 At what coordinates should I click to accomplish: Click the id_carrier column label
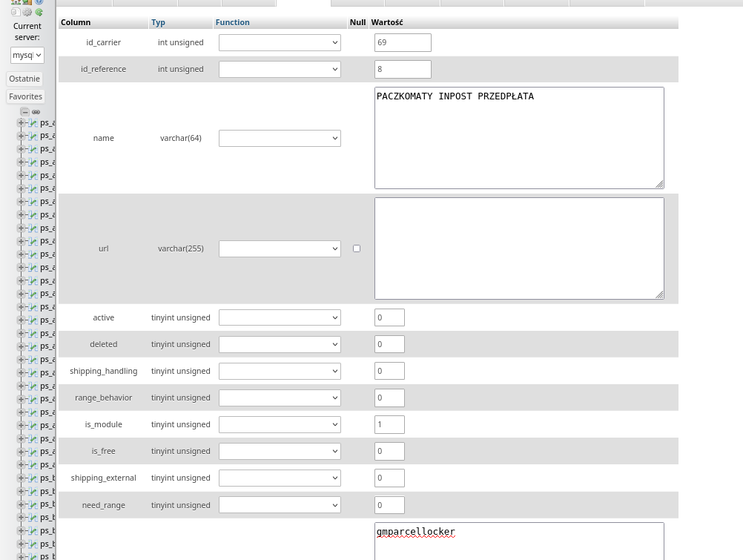(103, 43)
